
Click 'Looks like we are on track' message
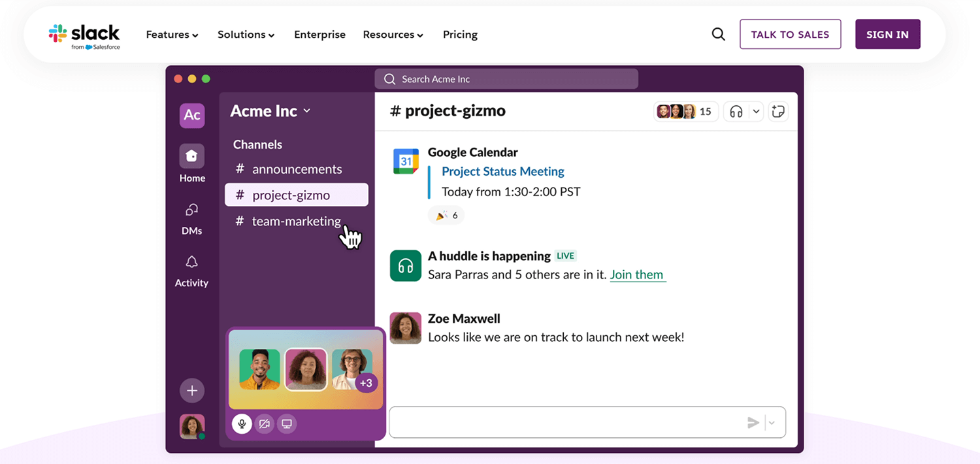[556, 338]
